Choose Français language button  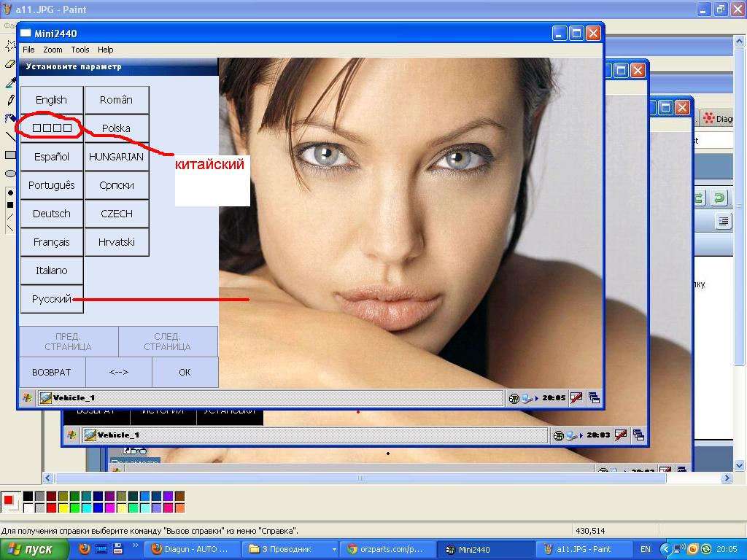pos(52,242)
